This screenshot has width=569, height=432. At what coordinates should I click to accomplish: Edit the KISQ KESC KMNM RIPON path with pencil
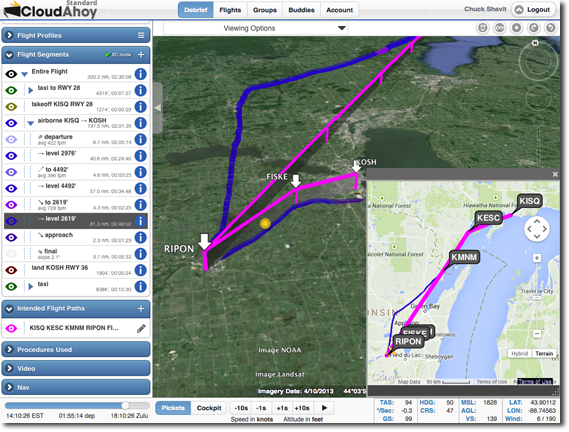[x=141, y=328]
